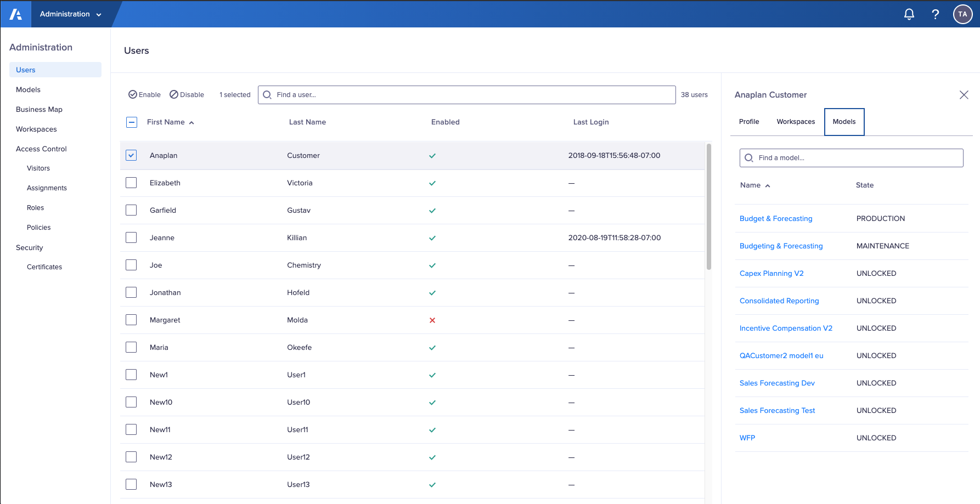Open the Budget & Forecasting model link
980x504 pixels.
coord(776,219)
